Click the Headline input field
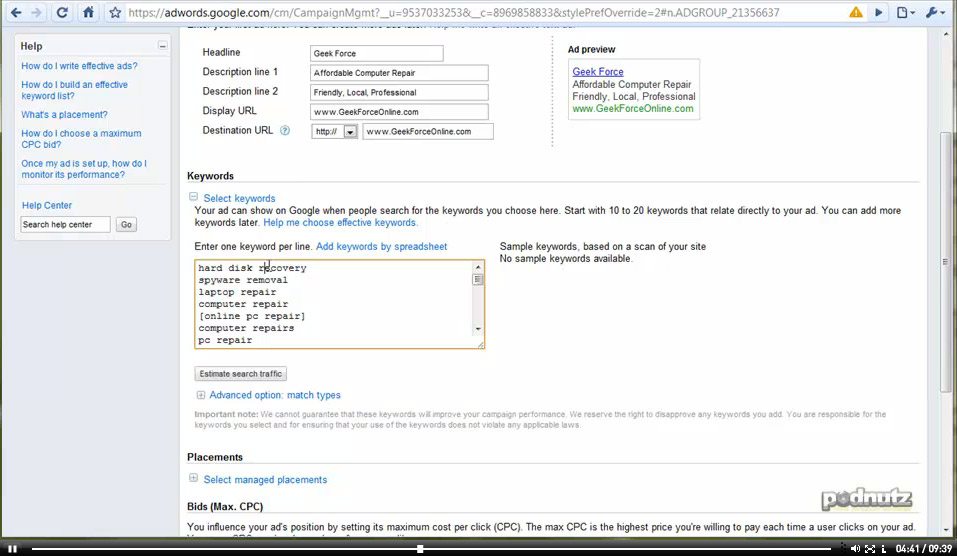Screen dimensions: 957x556 (x=377, y=54)
